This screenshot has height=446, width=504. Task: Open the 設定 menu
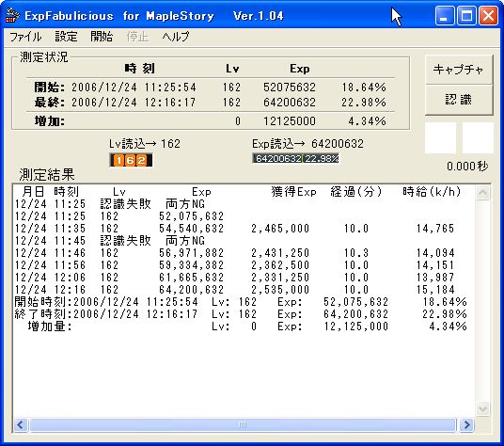[66, 37]
